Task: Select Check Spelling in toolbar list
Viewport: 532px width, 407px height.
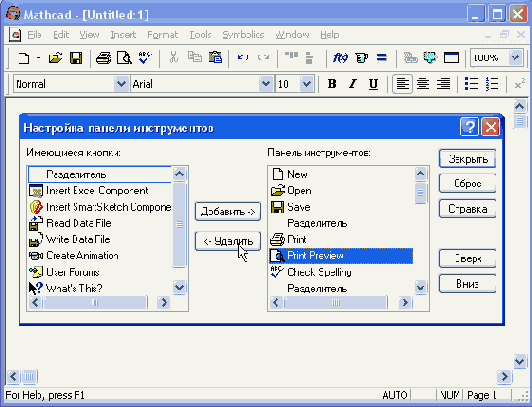Action: click(x=341, y=272)
